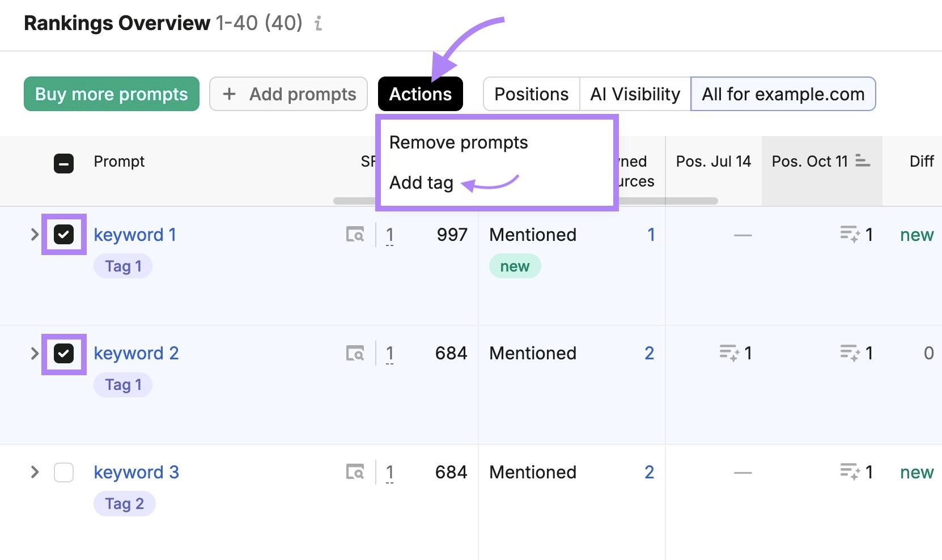Expand the keyword 2 row
Image resolution: width=942 pixels, height=560 pixels.
[35, 353]
